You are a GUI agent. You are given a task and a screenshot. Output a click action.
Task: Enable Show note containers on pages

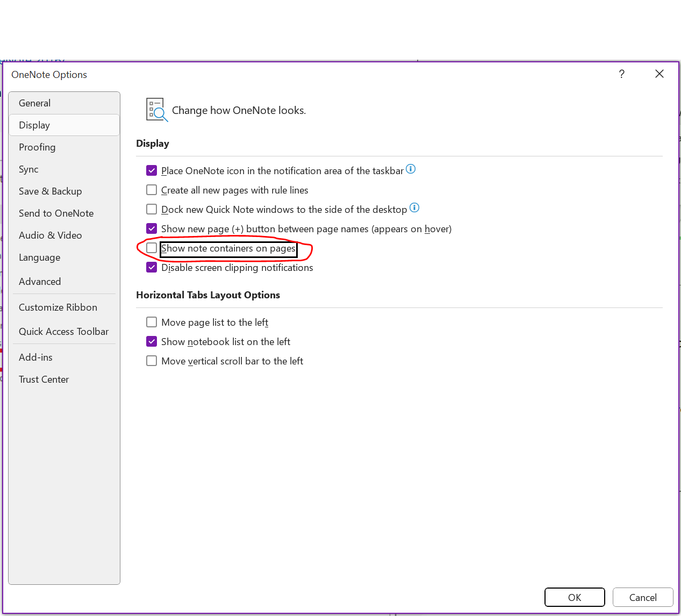click(152, 248)
